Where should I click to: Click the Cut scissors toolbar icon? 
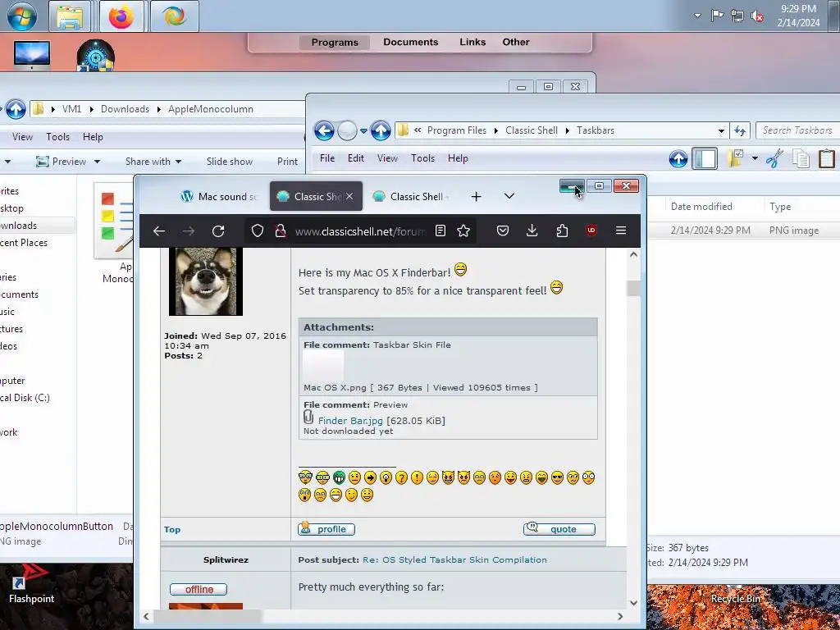[x=774, y=158]
